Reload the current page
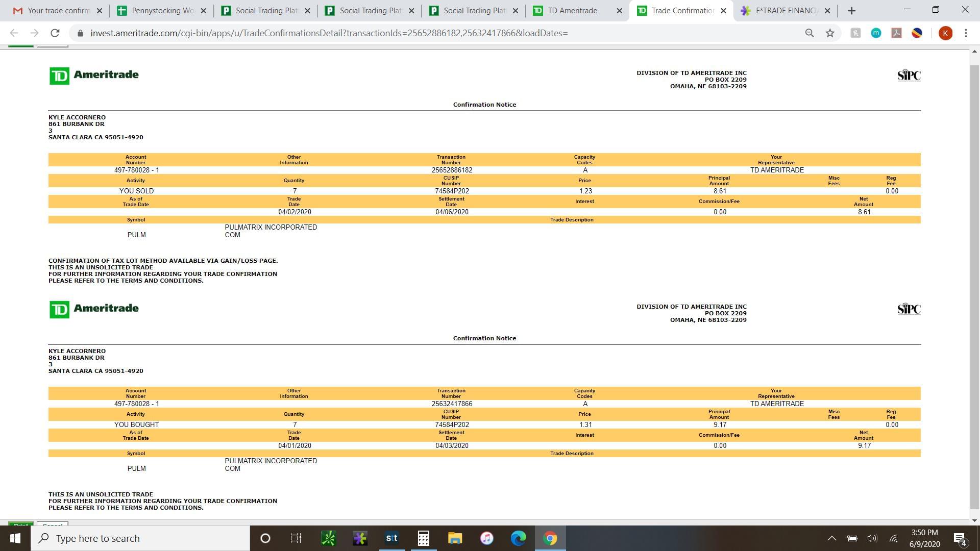This screenshot has height=551, width=980. tap(55, 33)
